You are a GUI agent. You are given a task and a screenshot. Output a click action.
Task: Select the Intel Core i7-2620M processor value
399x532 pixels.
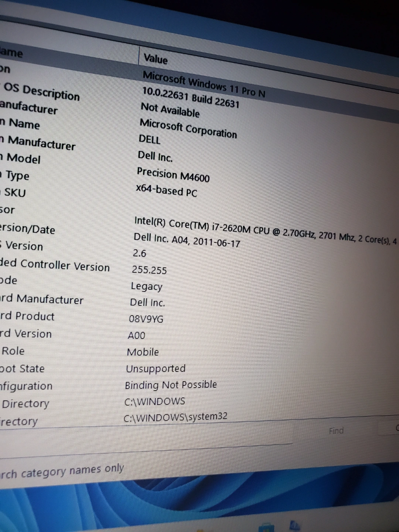click(x=265, y=231)
